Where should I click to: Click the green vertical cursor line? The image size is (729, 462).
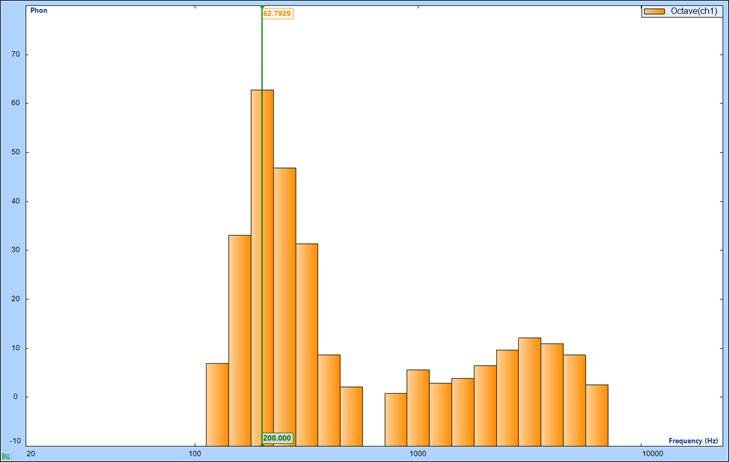click(x=262, y=226)
